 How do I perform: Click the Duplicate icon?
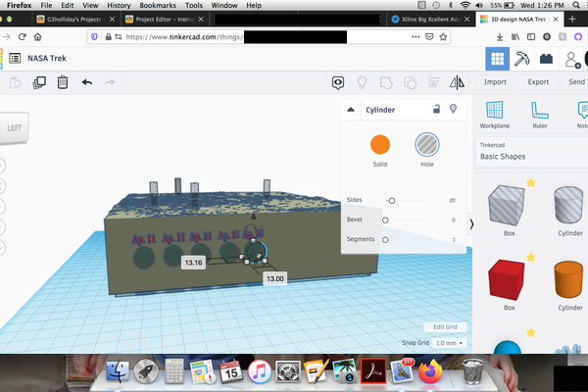tap(39, 82)
